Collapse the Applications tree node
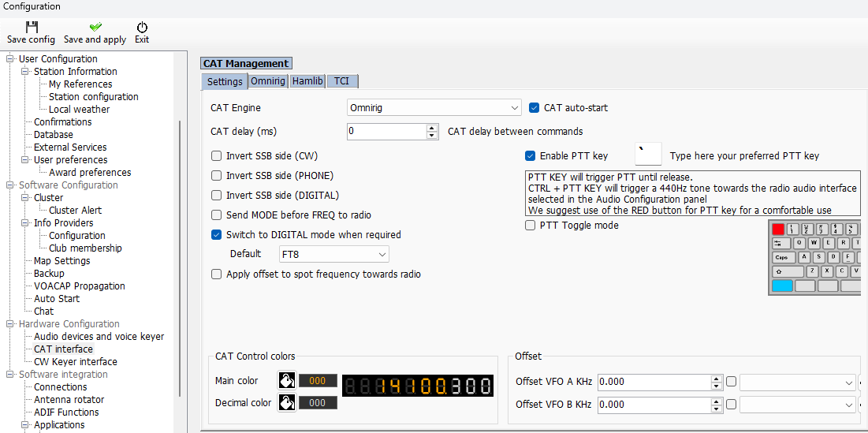 tap(24, 424)
